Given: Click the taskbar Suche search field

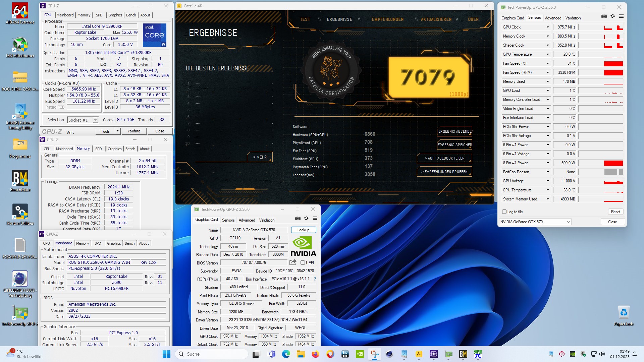Looking at the screenshot, I should tap(212, 354).
